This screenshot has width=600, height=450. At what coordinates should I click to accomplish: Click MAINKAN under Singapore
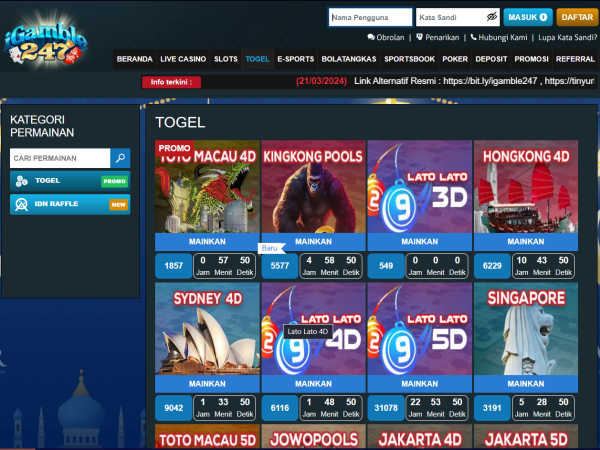[526, 384]
